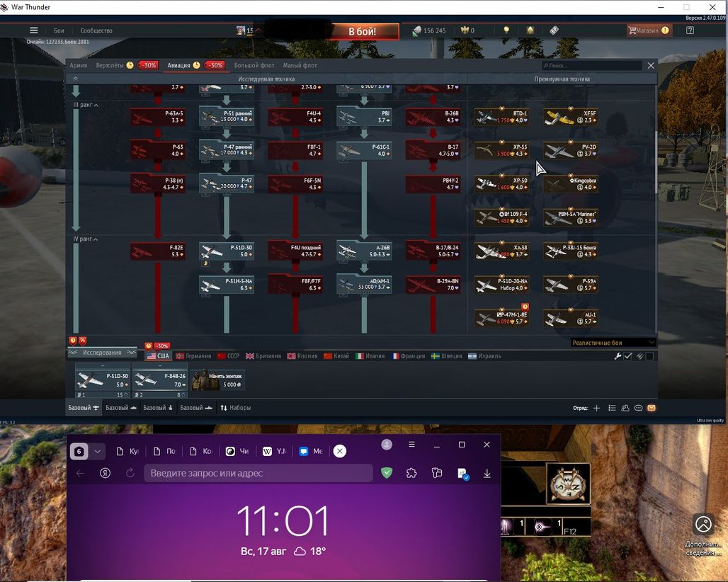Select the AD/AM-1 aircraft card

pyautogui.click(x=364, y=284)
